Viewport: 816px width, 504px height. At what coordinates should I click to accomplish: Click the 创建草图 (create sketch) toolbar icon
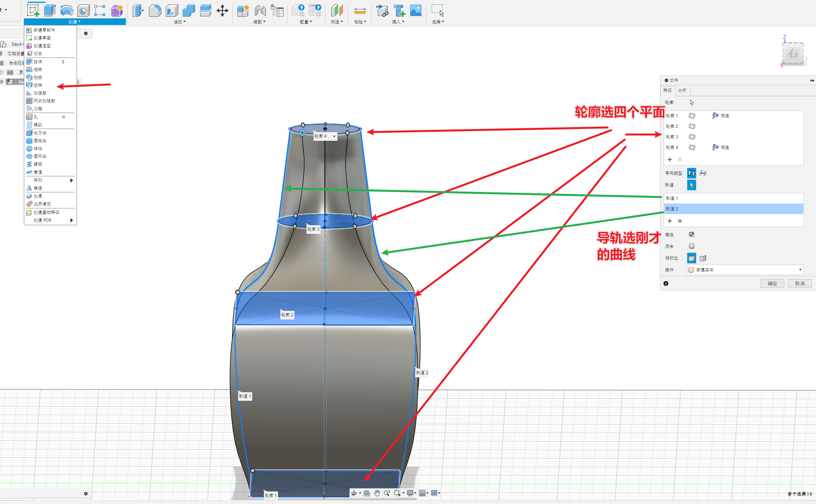click(33, 11)
